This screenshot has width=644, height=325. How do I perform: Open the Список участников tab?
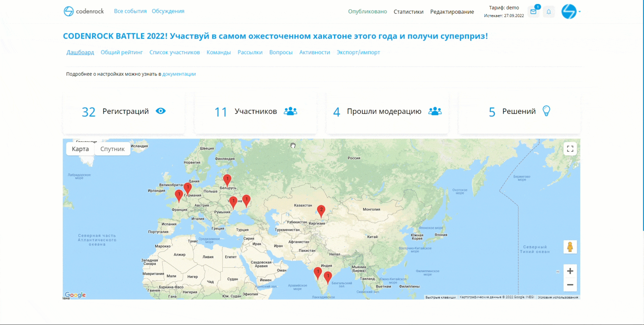click(x=174, y=52)
